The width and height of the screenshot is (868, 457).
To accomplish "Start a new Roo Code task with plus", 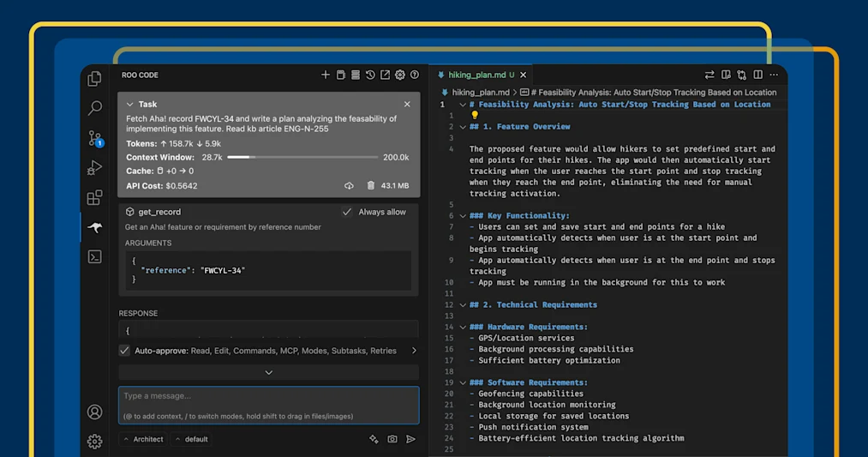I will coord(326,75).
